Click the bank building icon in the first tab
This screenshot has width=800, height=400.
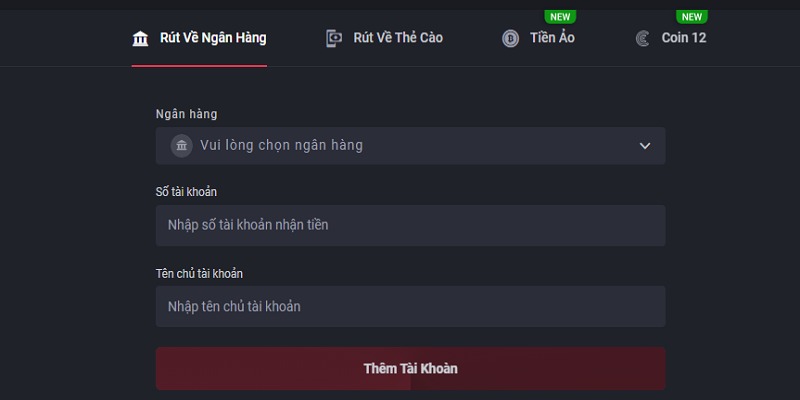(140, 39)
